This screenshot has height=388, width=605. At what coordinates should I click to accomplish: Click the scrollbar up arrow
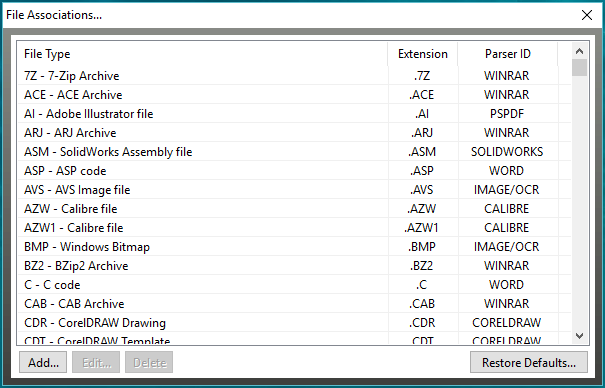pyautogui.click(x=580, y=51)
